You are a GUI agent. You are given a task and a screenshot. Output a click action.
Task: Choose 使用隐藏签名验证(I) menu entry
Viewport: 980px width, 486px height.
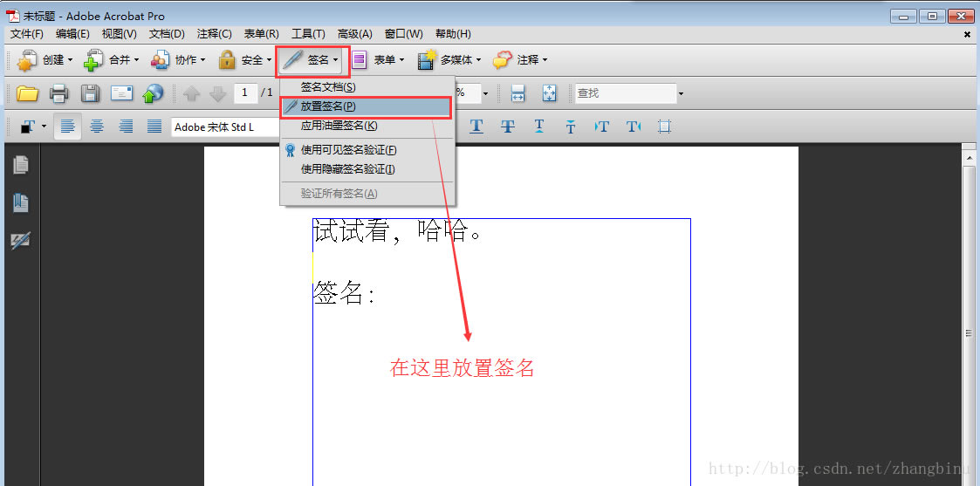click(367, 168)
